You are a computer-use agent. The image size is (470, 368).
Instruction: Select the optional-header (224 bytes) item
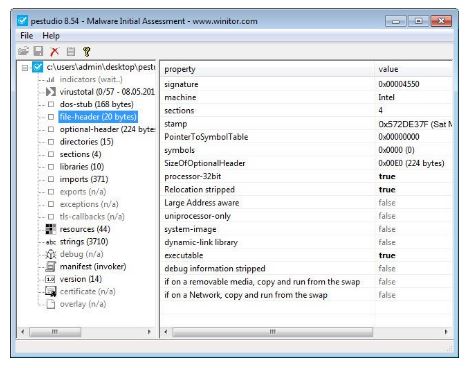107,129
